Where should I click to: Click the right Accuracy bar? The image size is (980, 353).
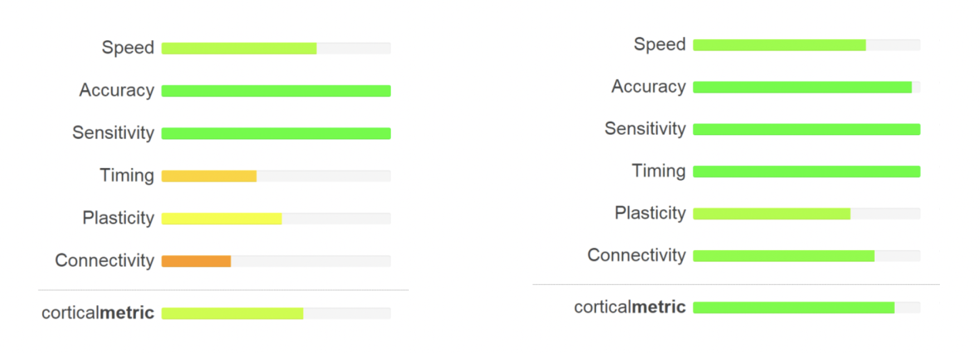[x=806, y=87]
